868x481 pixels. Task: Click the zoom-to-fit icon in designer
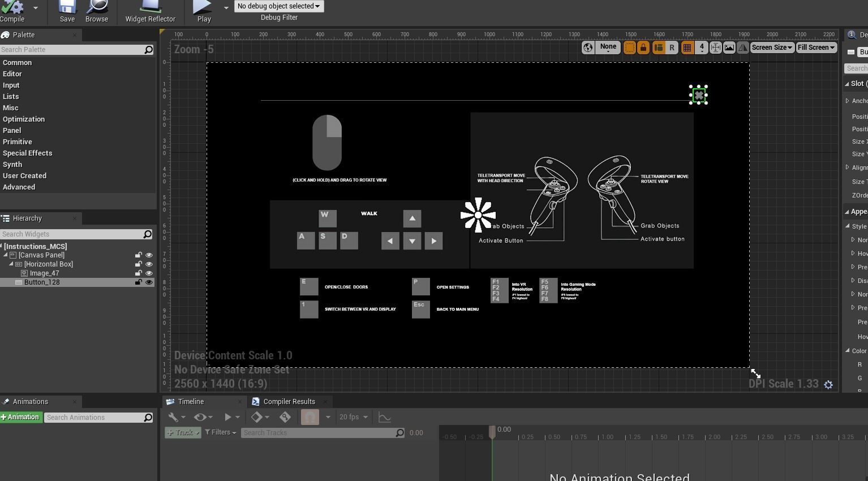click(715, 48)
